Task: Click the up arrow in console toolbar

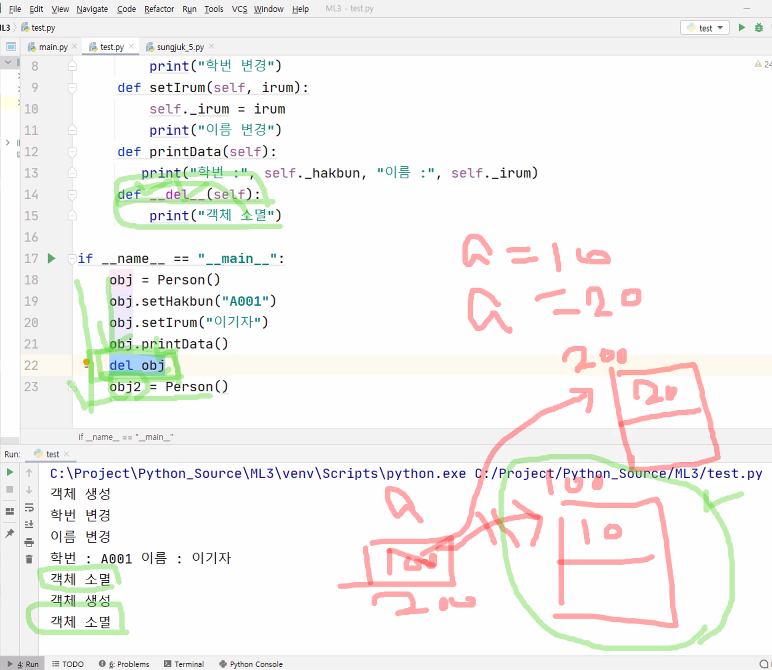Action: pyautogui.click(x=29, y=473)
